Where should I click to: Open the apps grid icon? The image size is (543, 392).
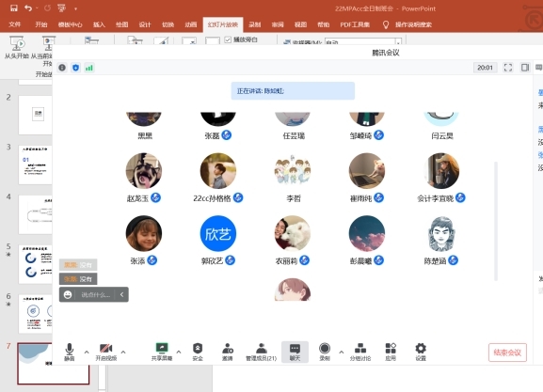(391, 352)
